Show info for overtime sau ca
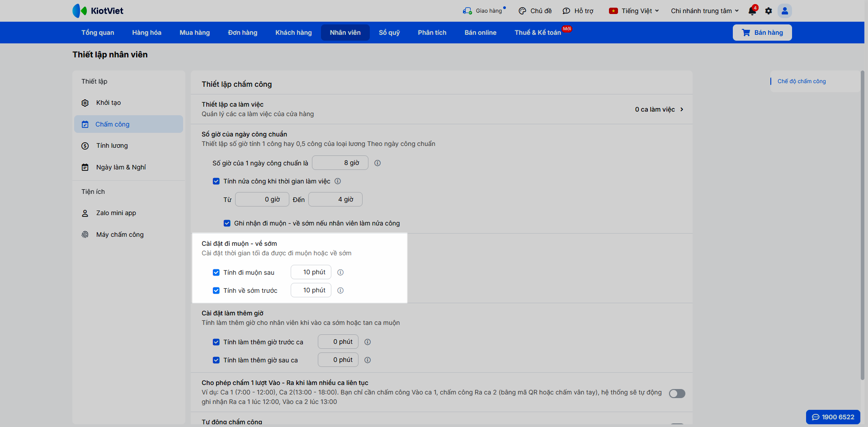The image size is (868, 427). [368, 360]
